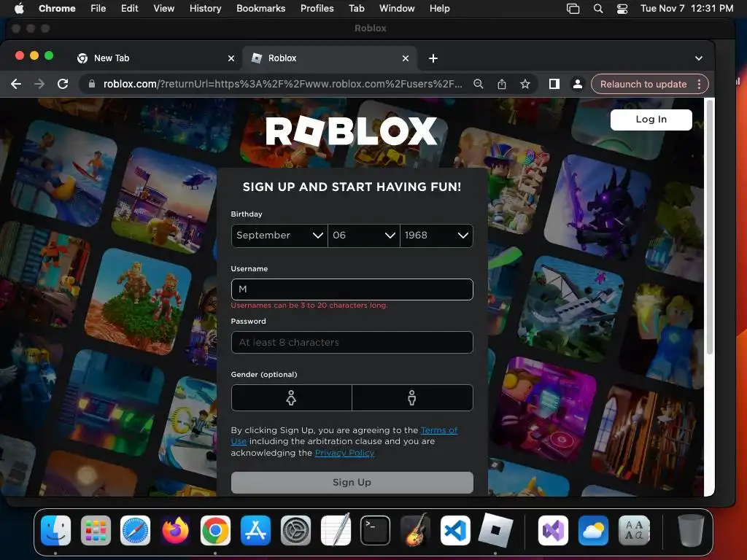Launch GarageBand from the Dock
Image resolution: width=747 pixels, height=560 pixels.
click(415, 529)
